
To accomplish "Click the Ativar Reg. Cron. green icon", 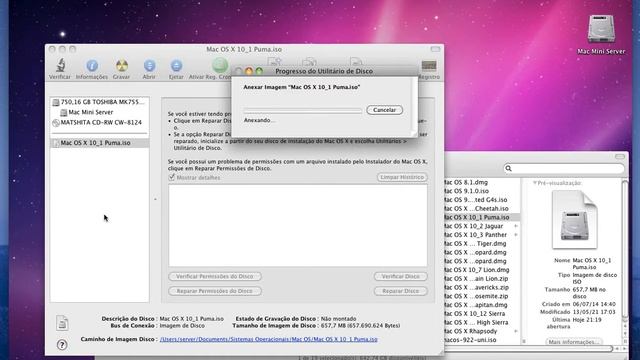I will pyautogui.click(x=220, y=65).
